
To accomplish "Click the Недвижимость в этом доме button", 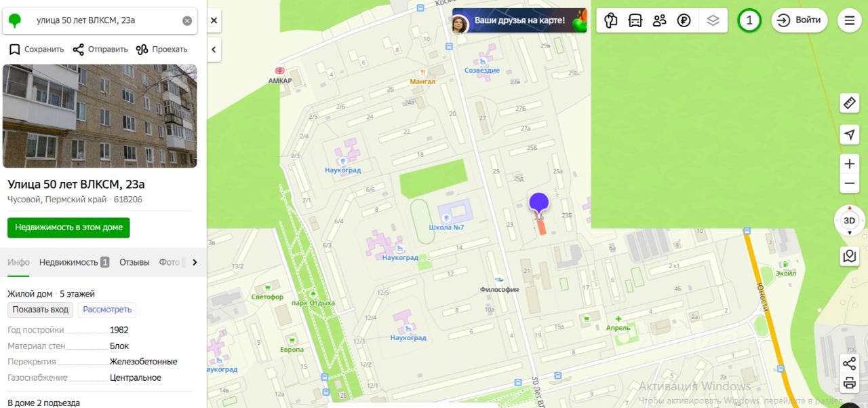I will click(x=68, y=227).
